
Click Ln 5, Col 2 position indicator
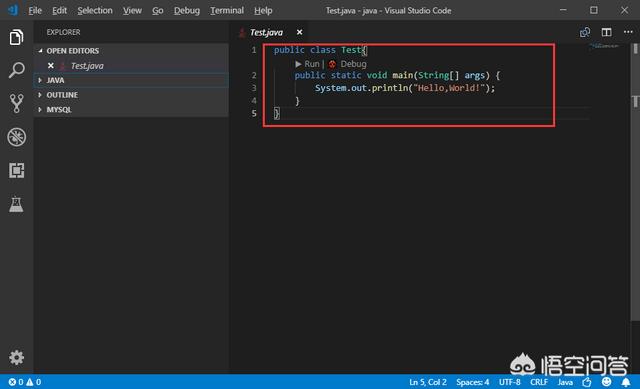click(x=428, y=382)
